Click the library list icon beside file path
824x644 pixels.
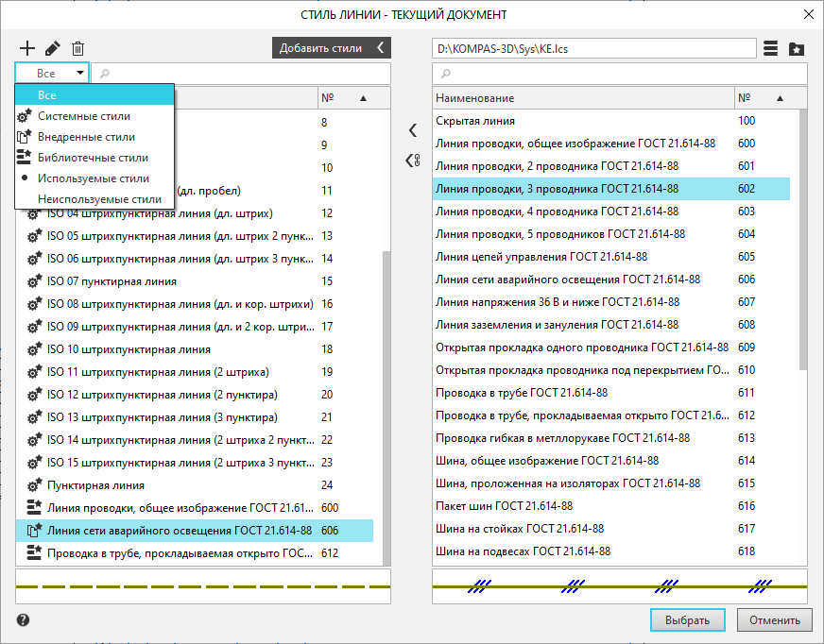coord(771,48)
